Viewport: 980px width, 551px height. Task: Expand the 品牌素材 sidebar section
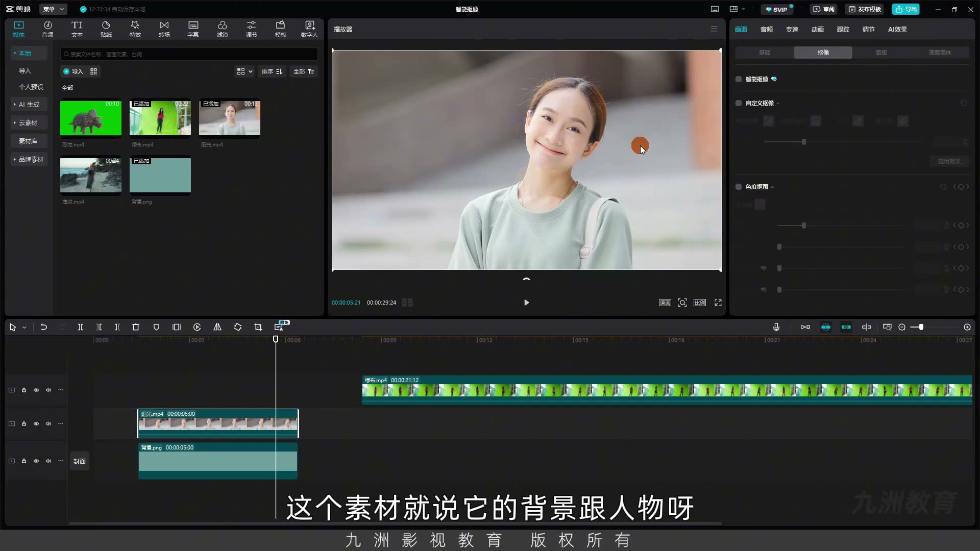click(29, 160)
